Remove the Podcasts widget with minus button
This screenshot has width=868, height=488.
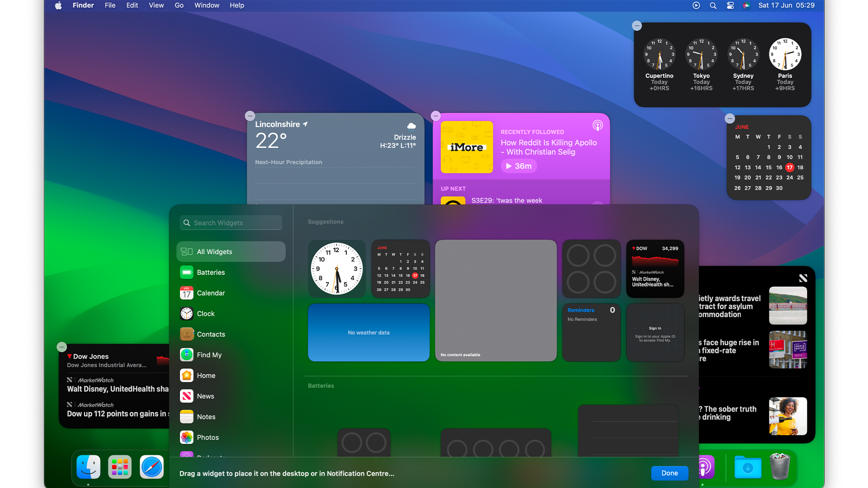[x=436, y=115]
